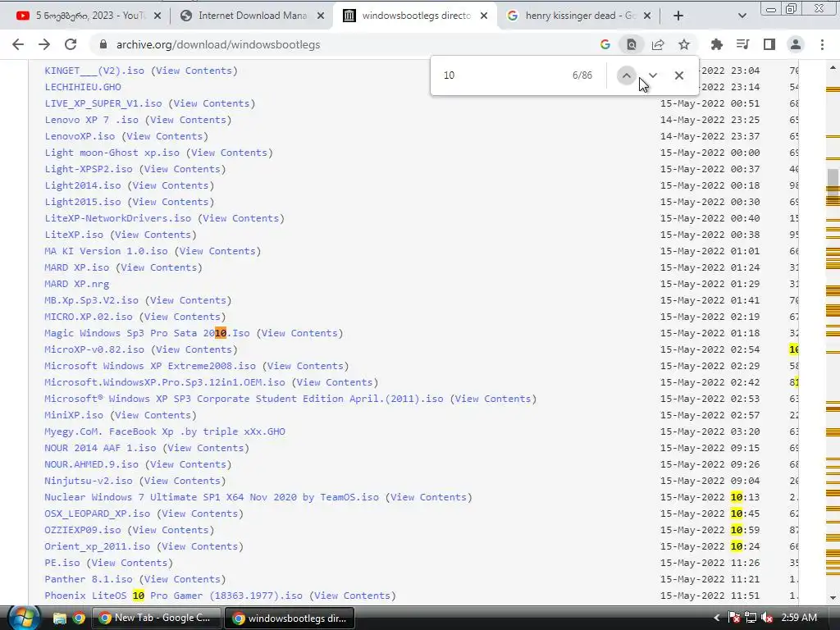Image resolution: width=840 pixels, height=630 pixels.
Task: Open the MiniXP.iso link
Action: 73,415
